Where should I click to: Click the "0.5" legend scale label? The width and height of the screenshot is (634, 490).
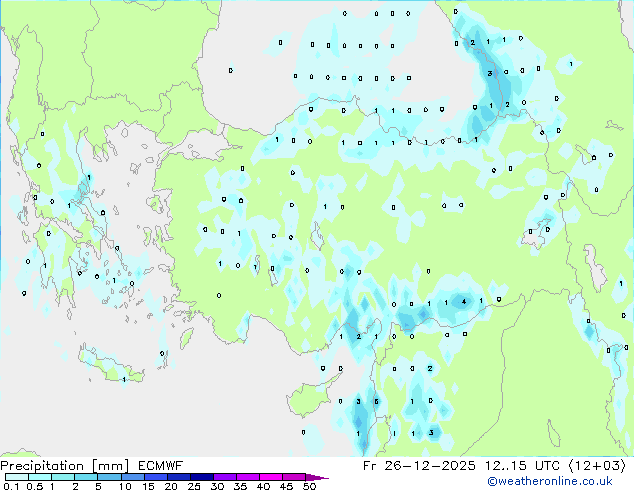click(35, 486)
